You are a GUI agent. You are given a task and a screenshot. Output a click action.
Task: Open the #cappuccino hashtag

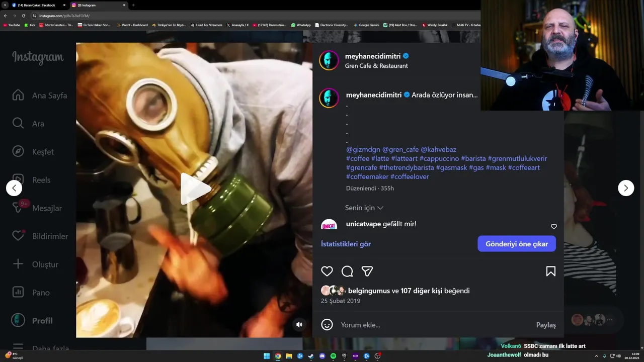[x=439, y=158]
